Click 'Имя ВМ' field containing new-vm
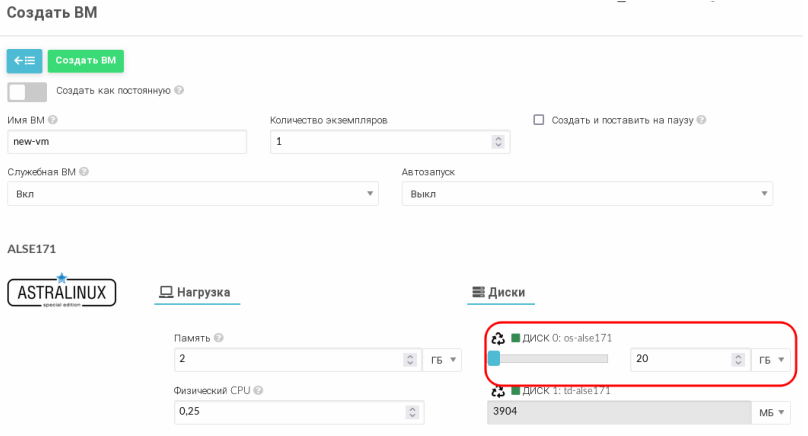Viewport: 808px width, 436px height. click(x=126, y=142)
